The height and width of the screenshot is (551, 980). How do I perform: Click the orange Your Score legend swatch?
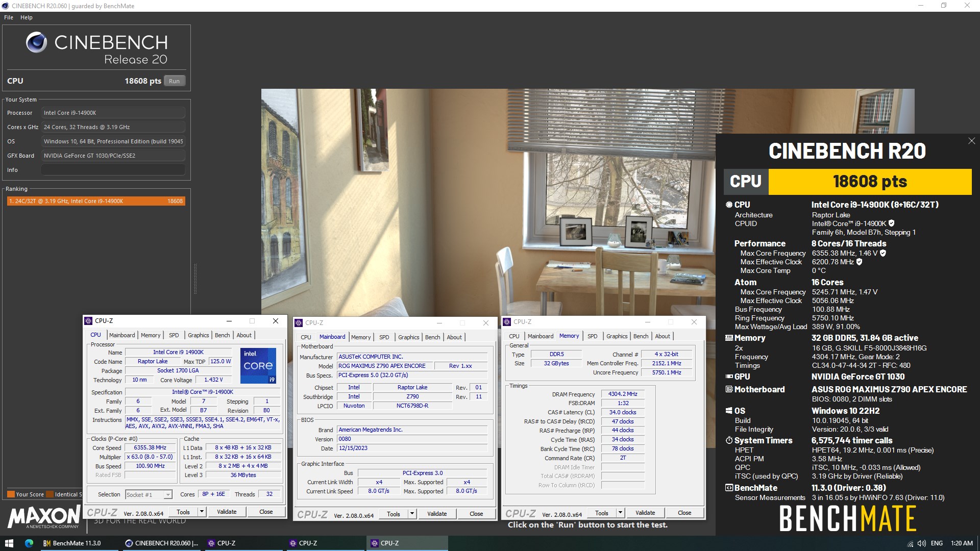11,494
